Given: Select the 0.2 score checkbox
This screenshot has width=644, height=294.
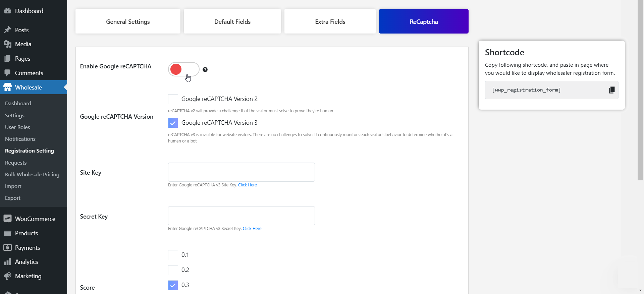Looking at the screenshot, I should 173,270.
